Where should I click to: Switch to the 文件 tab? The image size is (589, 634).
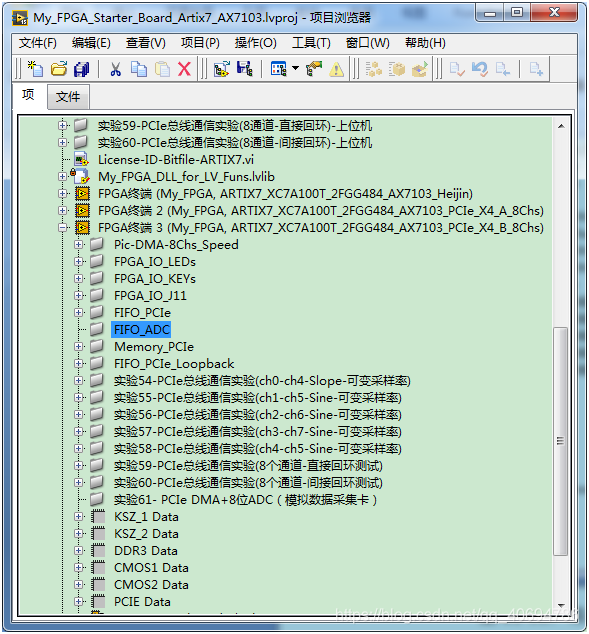(68, 97)
